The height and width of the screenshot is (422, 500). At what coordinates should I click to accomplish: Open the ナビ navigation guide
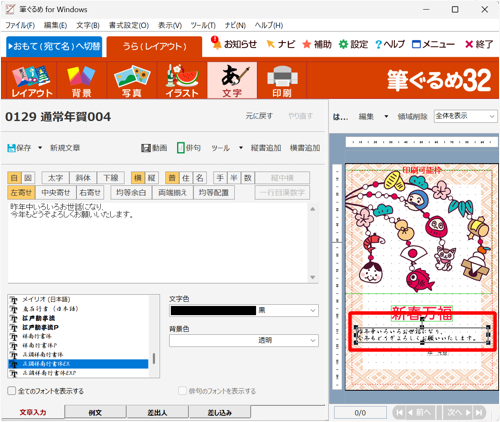[281, 44]
